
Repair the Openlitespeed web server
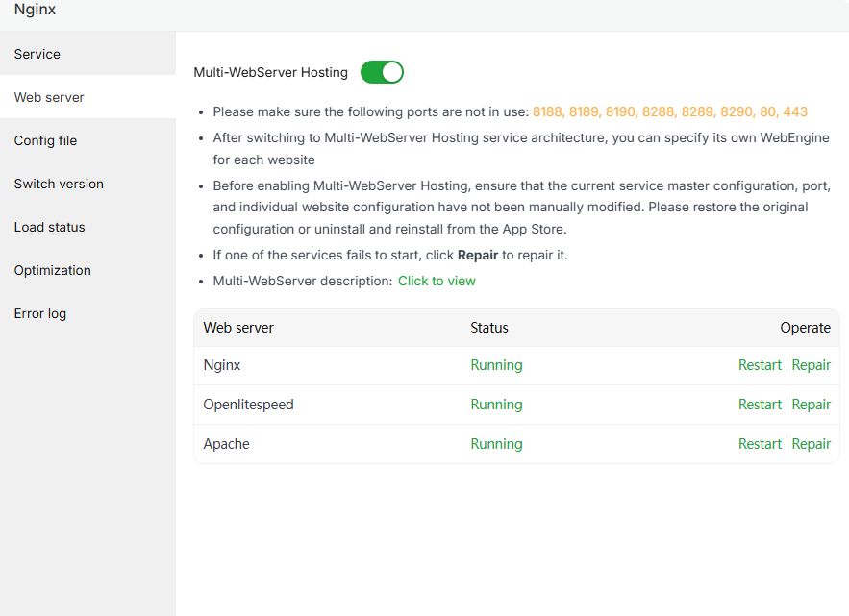pyautogui.click(x=812, y=405)
